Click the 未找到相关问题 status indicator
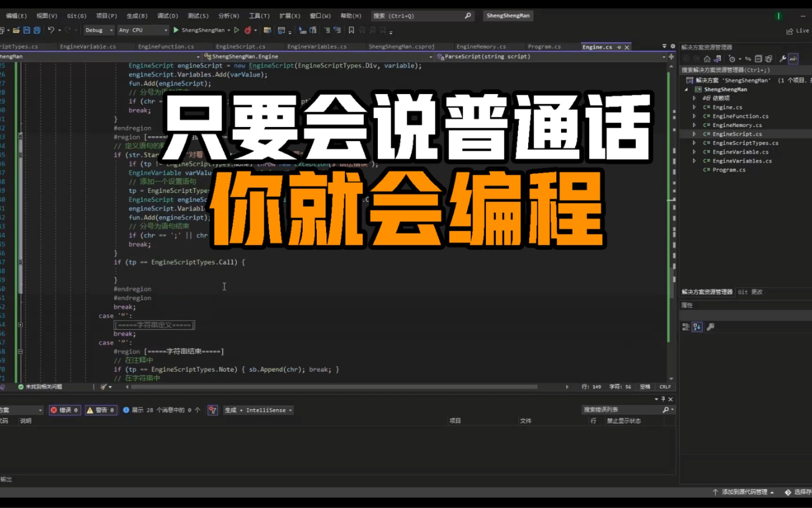Screen dimensions: 812x508 point(40,387)
